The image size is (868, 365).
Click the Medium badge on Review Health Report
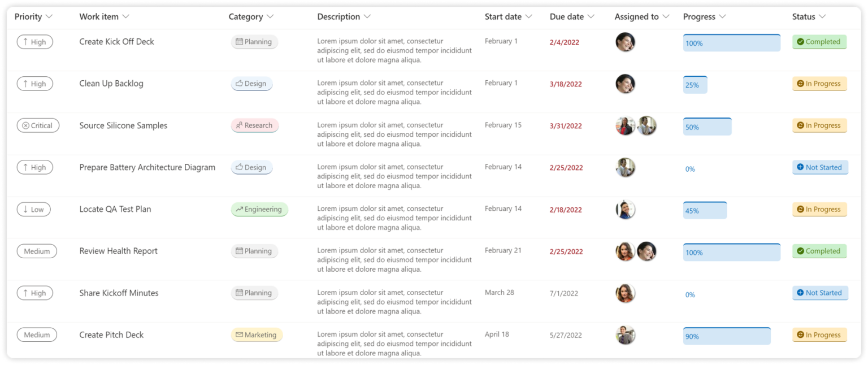pyautogui.click(x=37, y=251)
